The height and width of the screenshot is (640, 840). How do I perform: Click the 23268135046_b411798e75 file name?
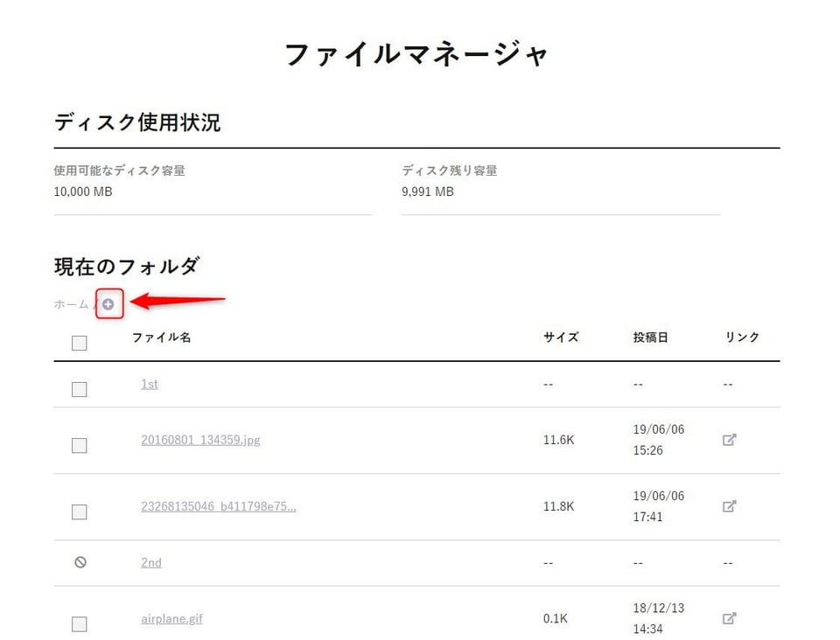pos(218,506)
